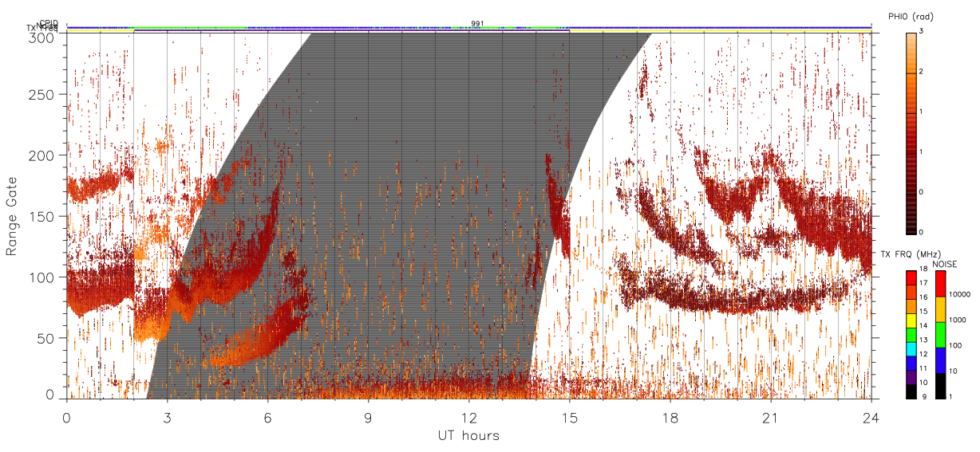Click the PHI0 gradient color bar
This screenshot has width=980, height=452.
tap(911, 133)
